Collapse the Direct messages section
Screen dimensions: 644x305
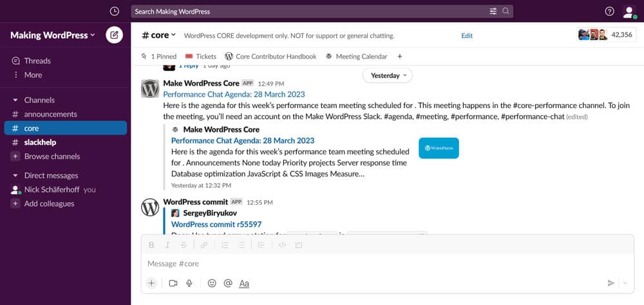[x=15, y=176]
